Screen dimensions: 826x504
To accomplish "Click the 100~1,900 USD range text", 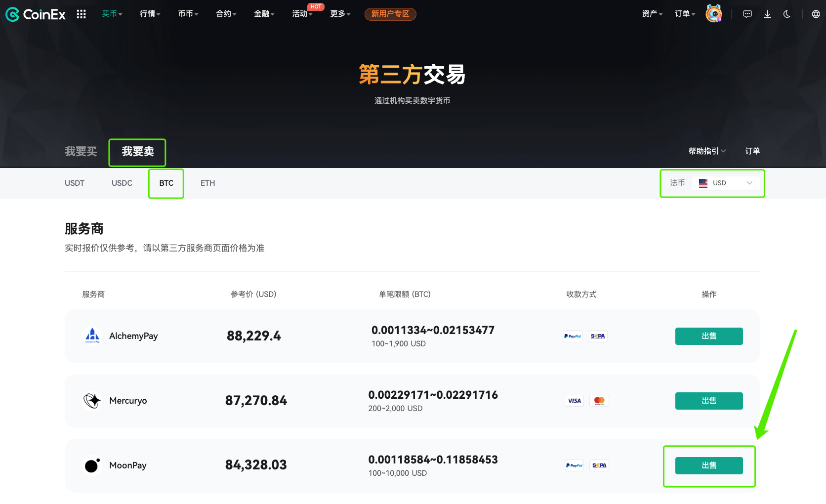I will tap(399, 344).
